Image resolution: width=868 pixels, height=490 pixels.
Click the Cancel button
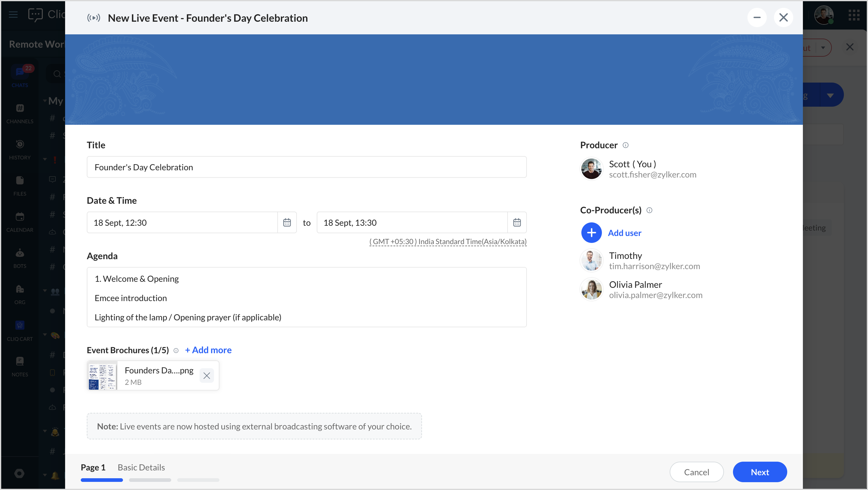click(x=696, y=472)
